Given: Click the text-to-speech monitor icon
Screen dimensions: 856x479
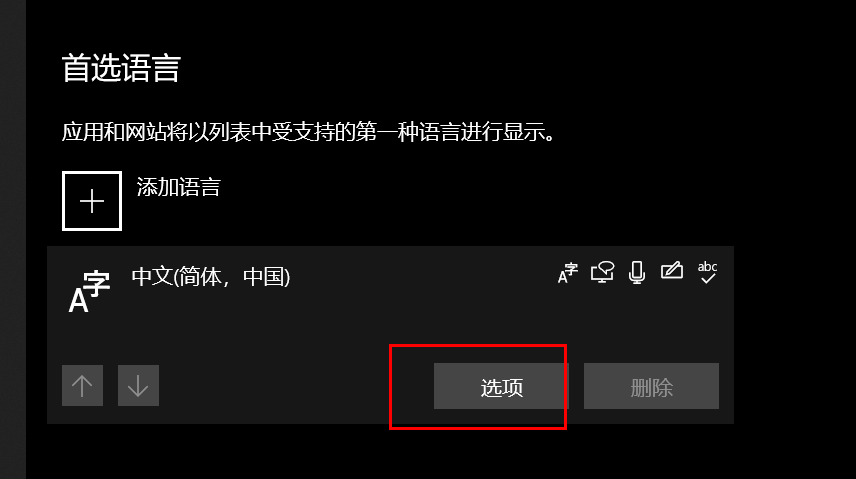Looking at the screenshot, I should pos(602,272).
